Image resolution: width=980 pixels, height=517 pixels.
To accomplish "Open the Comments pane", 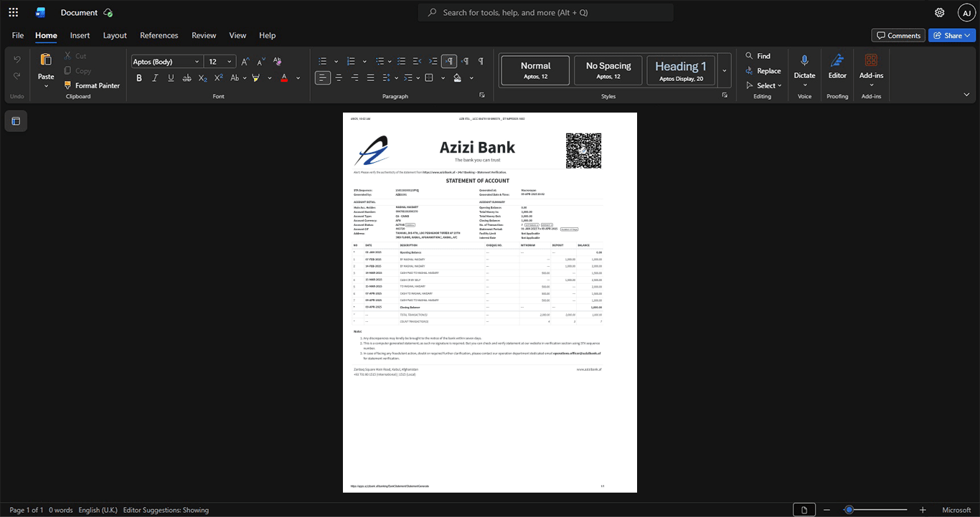I will 898,35.
